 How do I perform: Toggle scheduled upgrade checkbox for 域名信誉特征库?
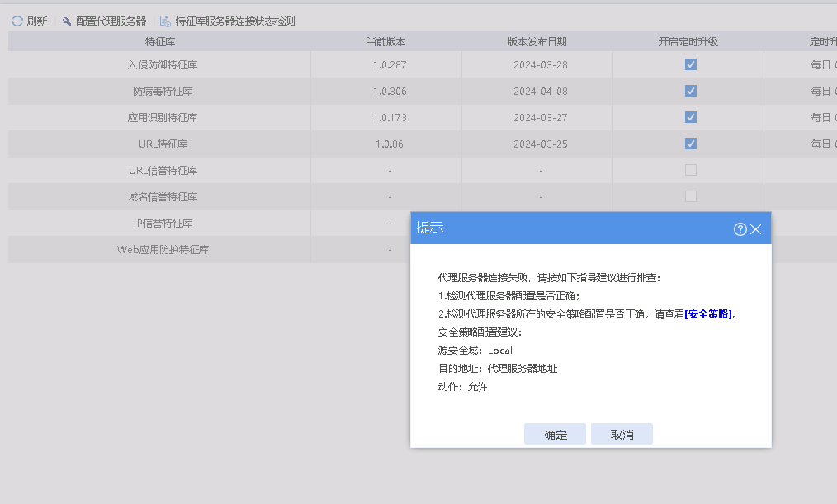tap(691, 196)
